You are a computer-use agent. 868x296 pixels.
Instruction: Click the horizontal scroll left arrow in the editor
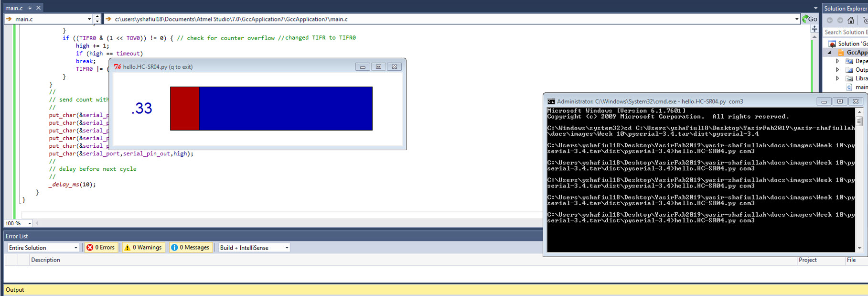[x=37, y=223]
